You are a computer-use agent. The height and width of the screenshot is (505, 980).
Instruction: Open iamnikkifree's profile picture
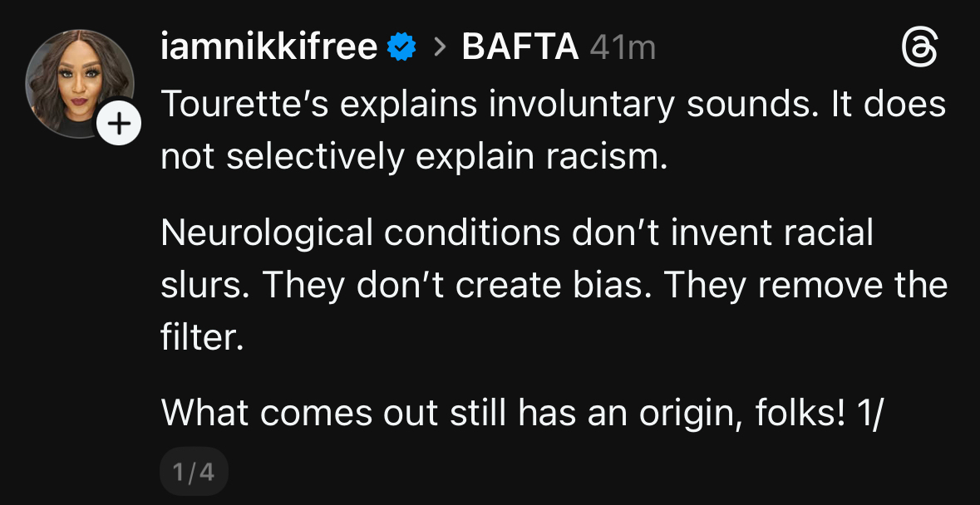tap(79, 83)
